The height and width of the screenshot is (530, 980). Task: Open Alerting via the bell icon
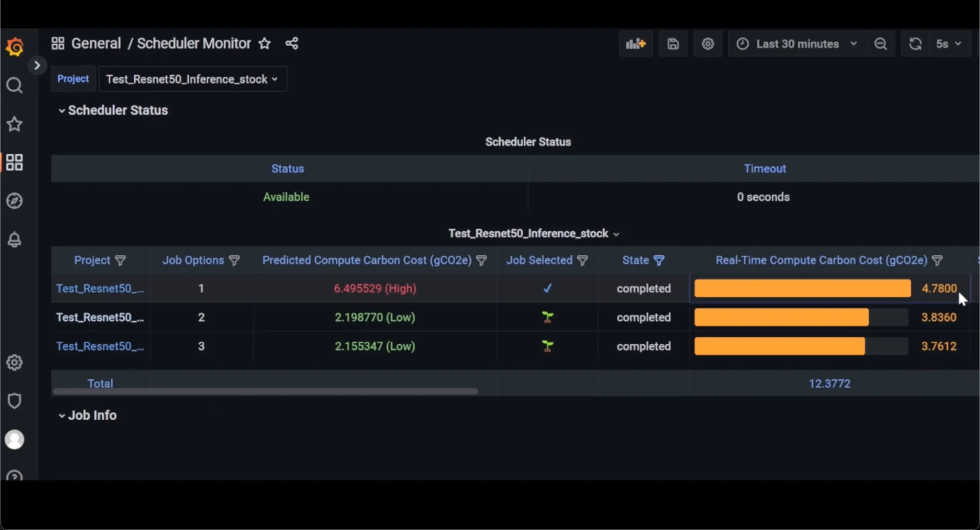pos(14,239)
